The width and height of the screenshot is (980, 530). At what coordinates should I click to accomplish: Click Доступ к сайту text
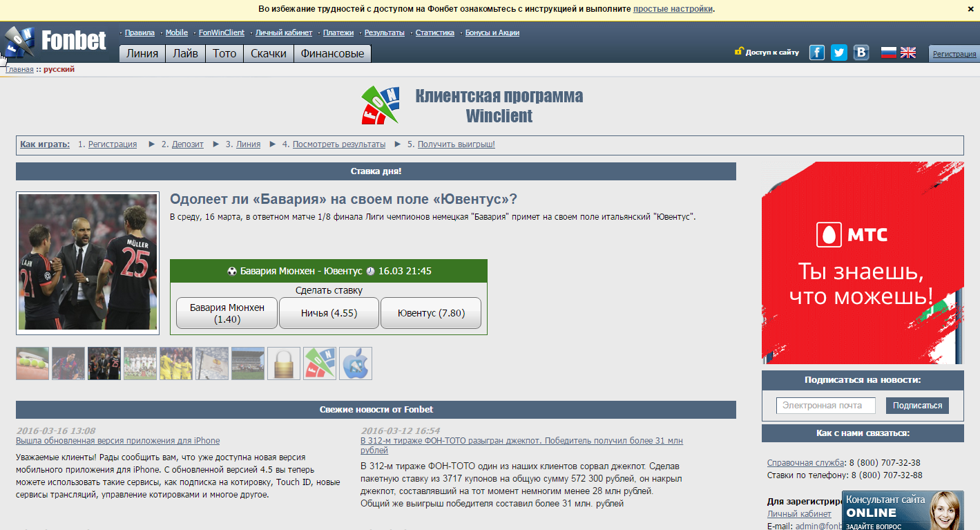(x=772, y=53)
